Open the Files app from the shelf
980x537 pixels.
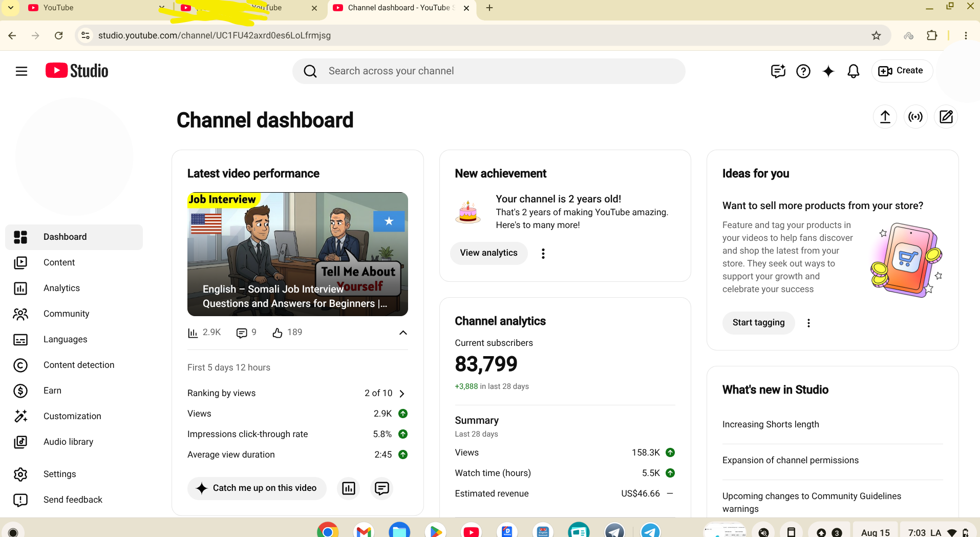[x=399, y=531]
